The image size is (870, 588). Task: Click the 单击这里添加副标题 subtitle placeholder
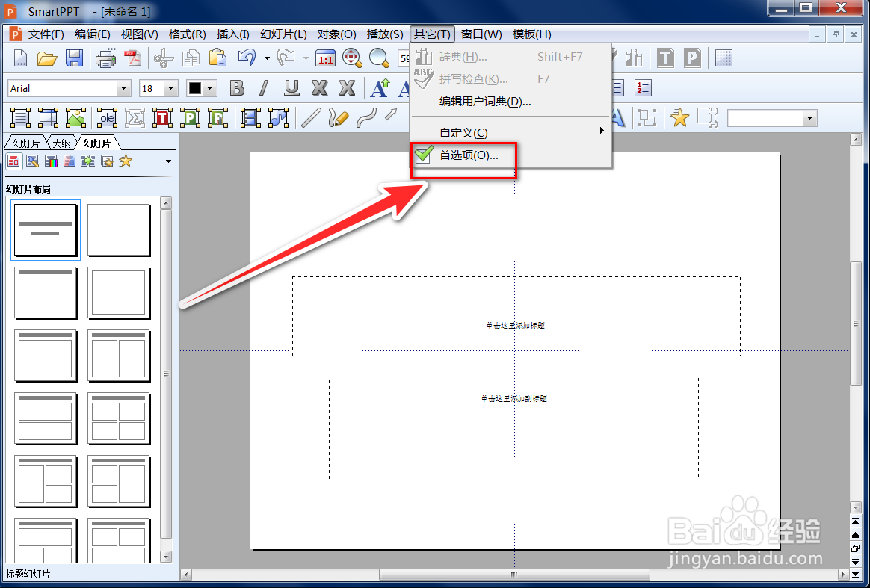point(513,428)
